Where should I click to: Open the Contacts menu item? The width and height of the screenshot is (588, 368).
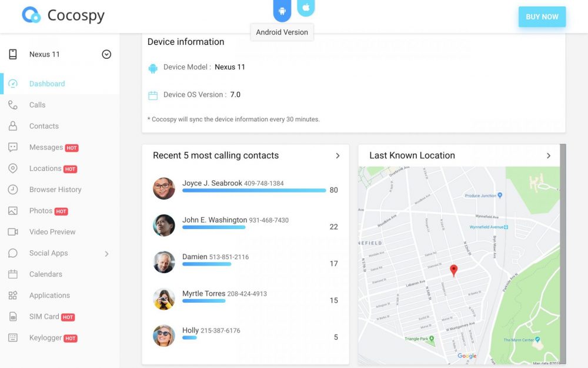pos(60,126)
